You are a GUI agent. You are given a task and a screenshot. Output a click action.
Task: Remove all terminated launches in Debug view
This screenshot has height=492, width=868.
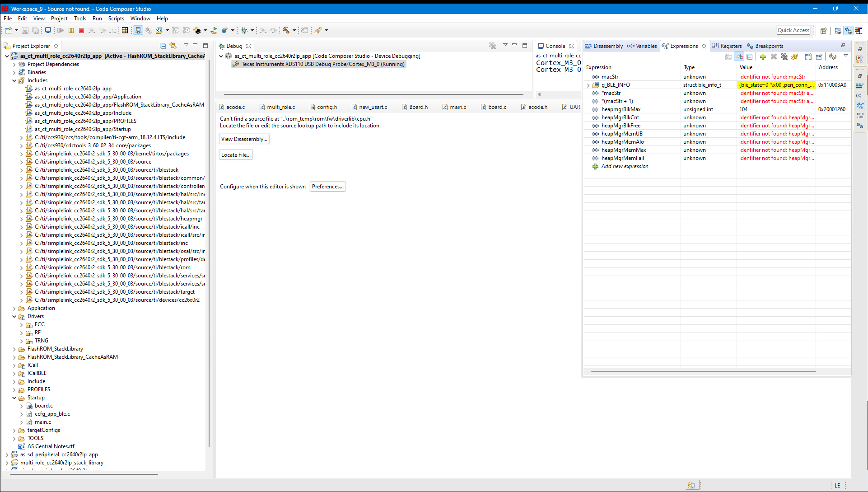coord(492,46)
